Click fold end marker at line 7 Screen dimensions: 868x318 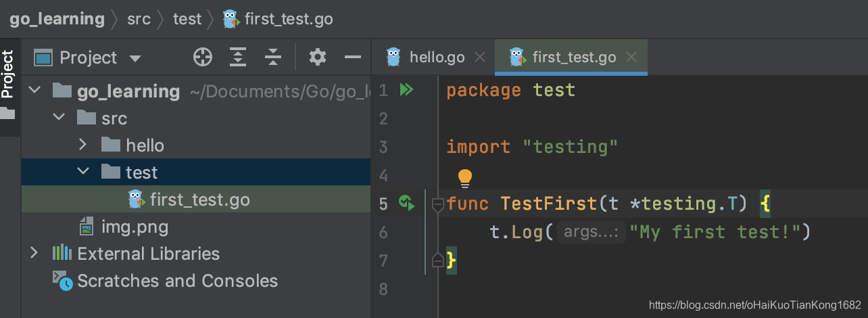coord(437,260)
